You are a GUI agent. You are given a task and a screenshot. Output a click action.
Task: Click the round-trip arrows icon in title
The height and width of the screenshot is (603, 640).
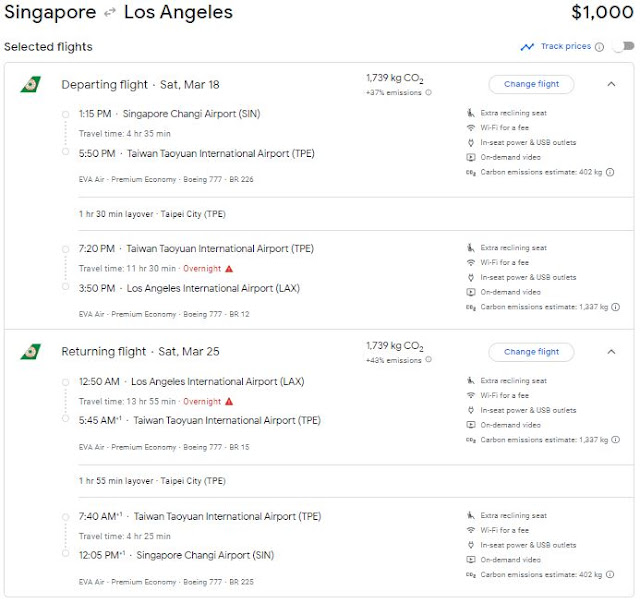point(111,14)
